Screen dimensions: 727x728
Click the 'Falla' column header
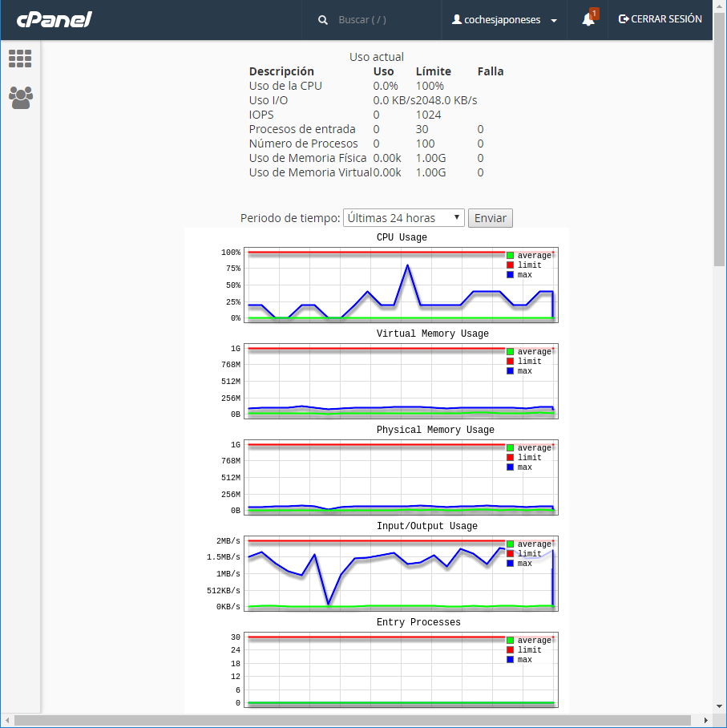[x=491, y=71]
